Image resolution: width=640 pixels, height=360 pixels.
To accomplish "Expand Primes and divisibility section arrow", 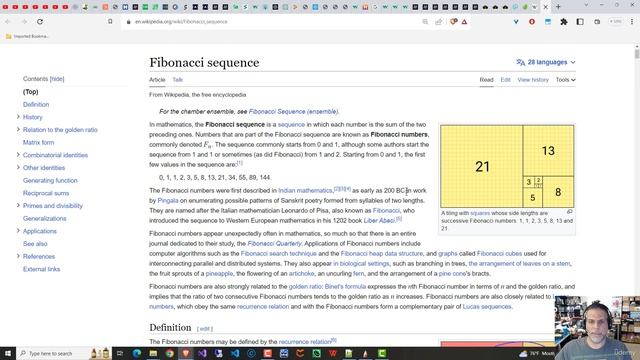I will point(18,205).
